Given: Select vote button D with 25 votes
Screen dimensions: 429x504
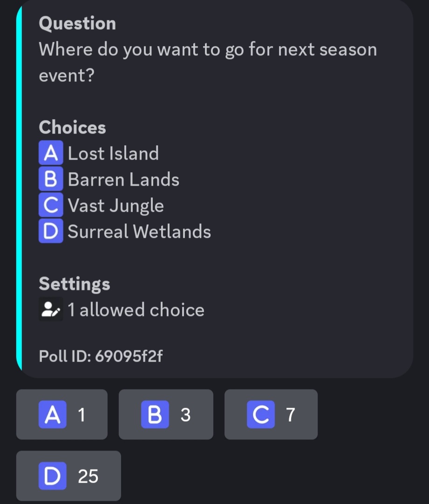Looking at the screenshot, I should [68, 476].
